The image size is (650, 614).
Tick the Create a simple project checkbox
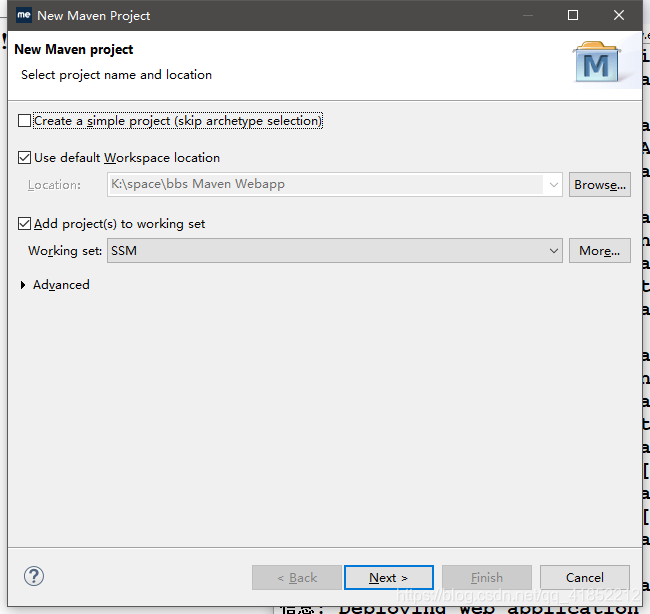tap(24, 121)
